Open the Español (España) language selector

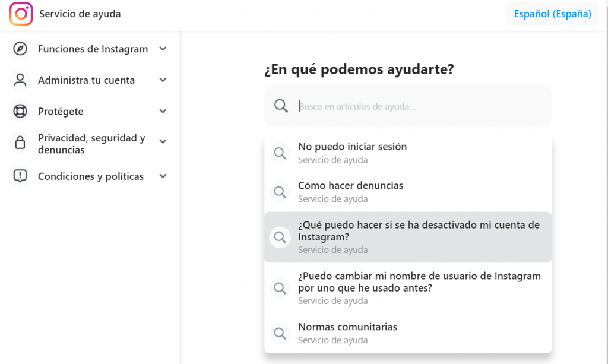553,14
